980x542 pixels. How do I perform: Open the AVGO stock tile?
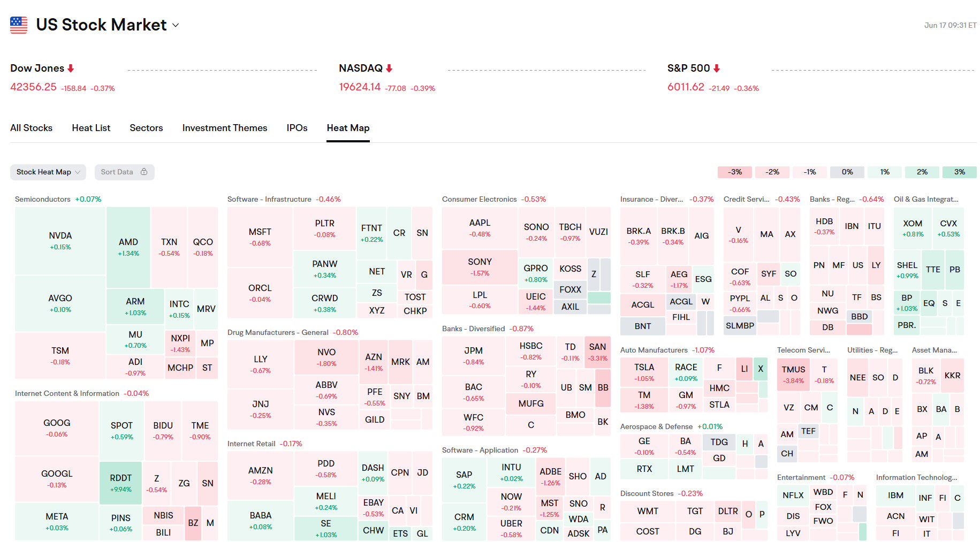pos(60,303)
